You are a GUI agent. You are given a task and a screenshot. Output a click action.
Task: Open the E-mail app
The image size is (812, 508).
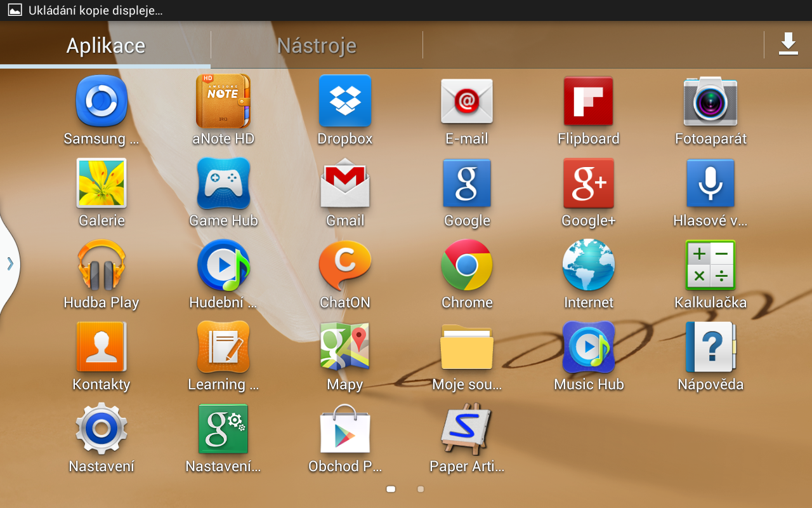(467, 102)
